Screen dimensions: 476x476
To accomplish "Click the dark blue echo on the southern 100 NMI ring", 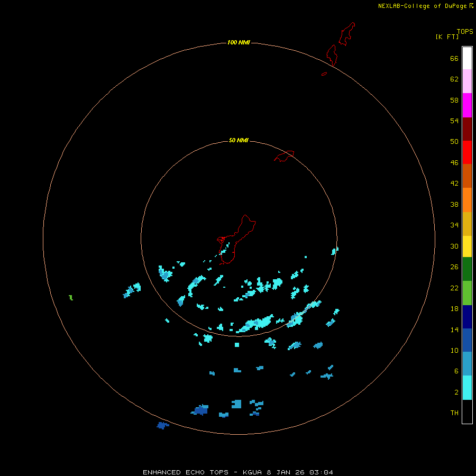I will coord(163,425).
